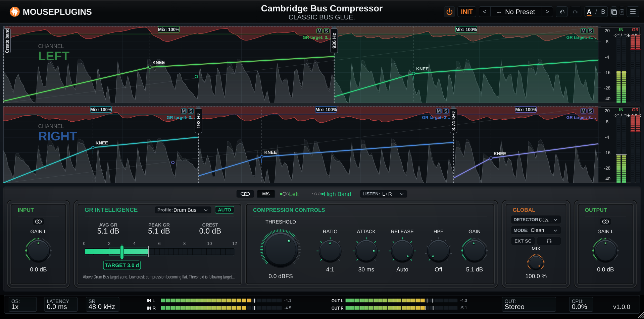Click the Threshold 0.0 dBFS value
The image size is (644, 319).
pyautogui.click(x=281, y=276)
